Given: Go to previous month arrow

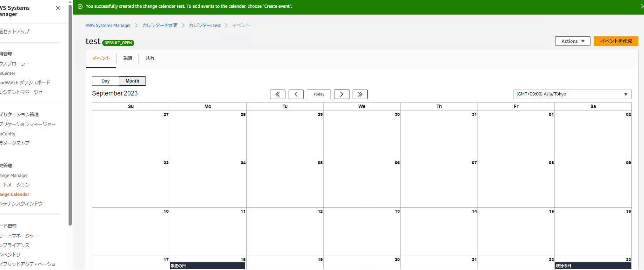Looking at the screenshot, I should [296, 94].
